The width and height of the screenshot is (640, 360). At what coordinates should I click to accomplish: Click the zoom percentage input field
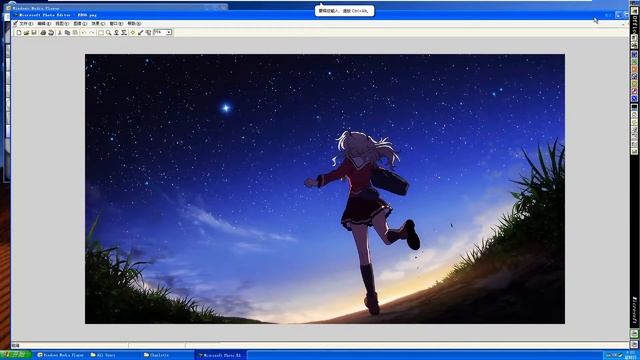coord(160,32)
